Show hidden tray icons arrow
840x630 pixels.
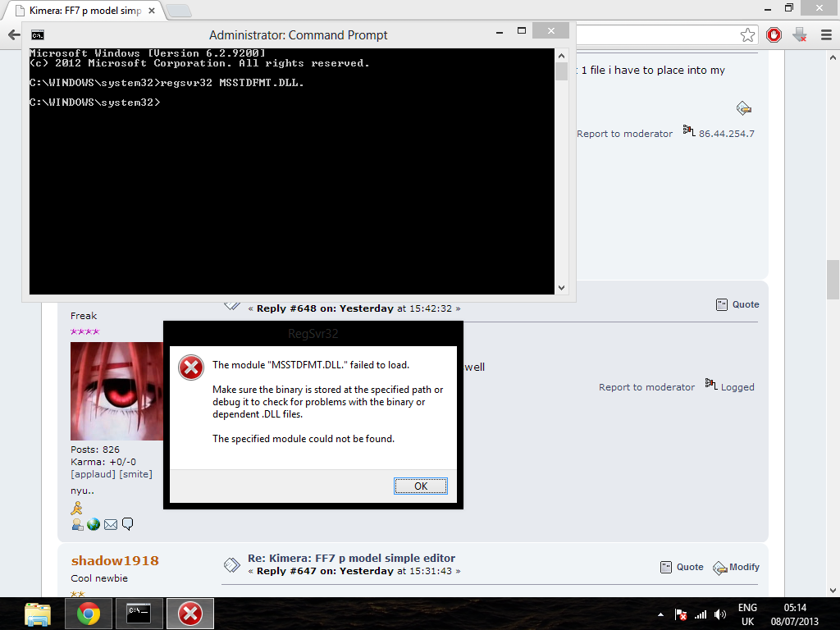(660, 615)
